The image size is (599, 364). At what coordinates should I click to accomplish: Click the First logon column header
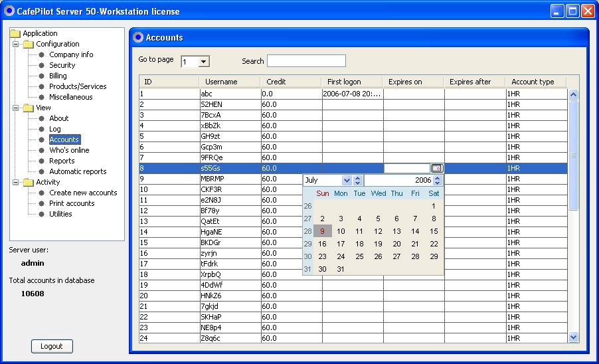click(352, 82)
